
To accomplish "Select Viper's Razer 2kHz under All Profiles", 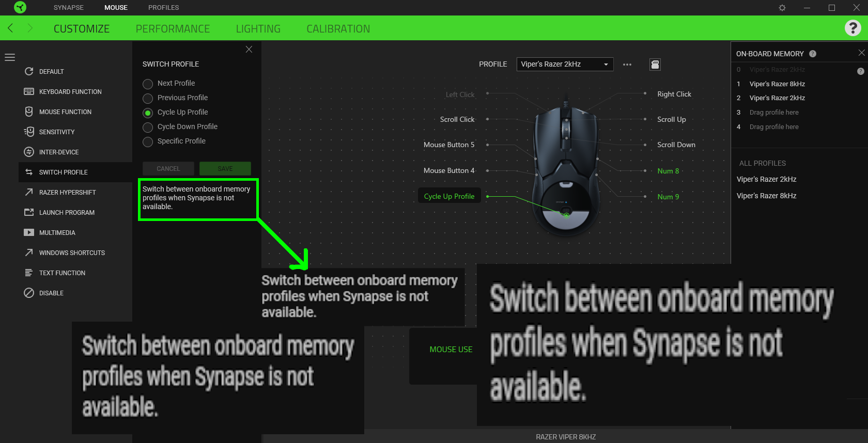I will point(767,179).
